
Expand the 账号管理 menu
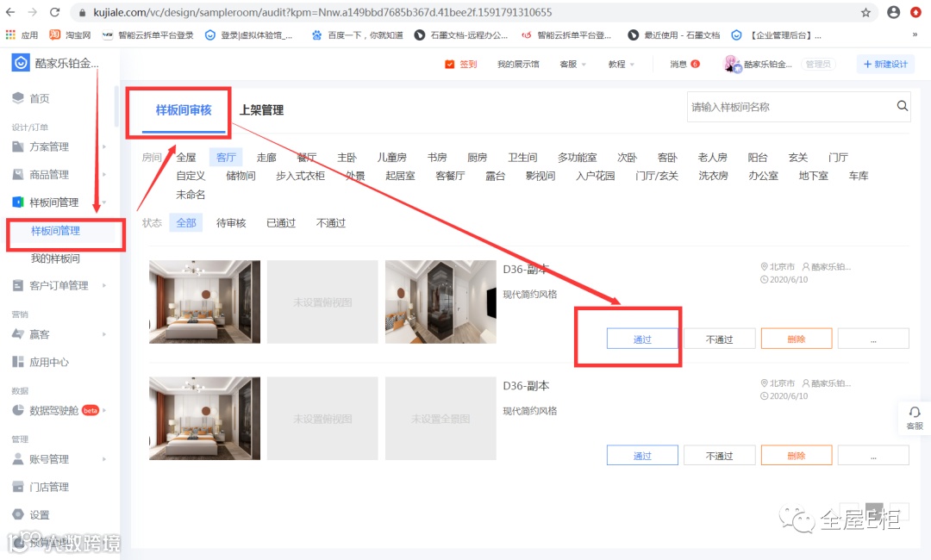coord(104,458)
